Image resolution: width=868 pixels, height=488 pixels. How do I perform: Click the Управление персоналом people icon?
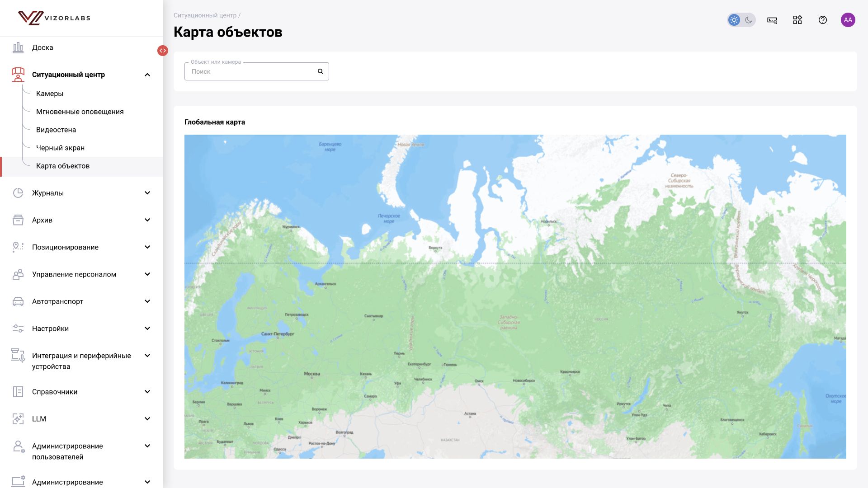click(18, 274)
